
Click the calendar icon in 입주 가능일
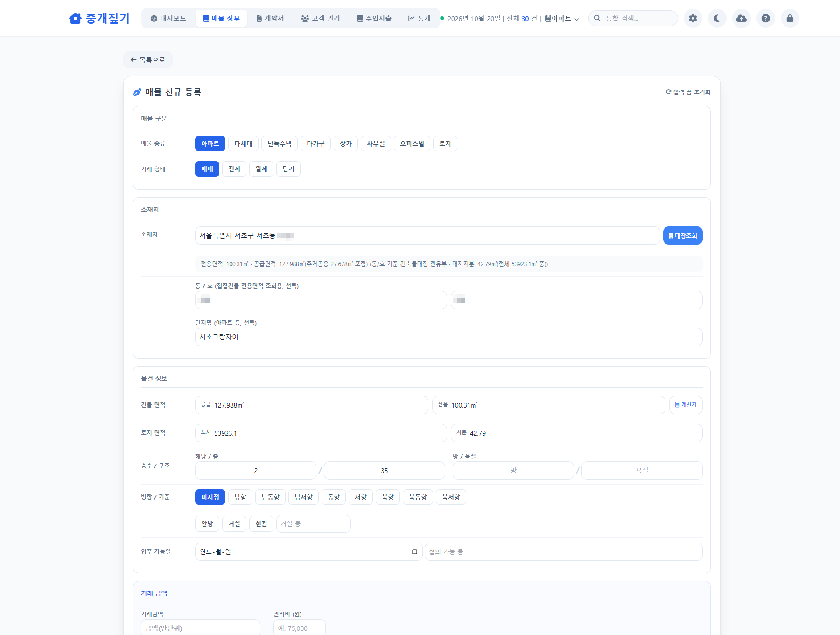coord(414,551)
